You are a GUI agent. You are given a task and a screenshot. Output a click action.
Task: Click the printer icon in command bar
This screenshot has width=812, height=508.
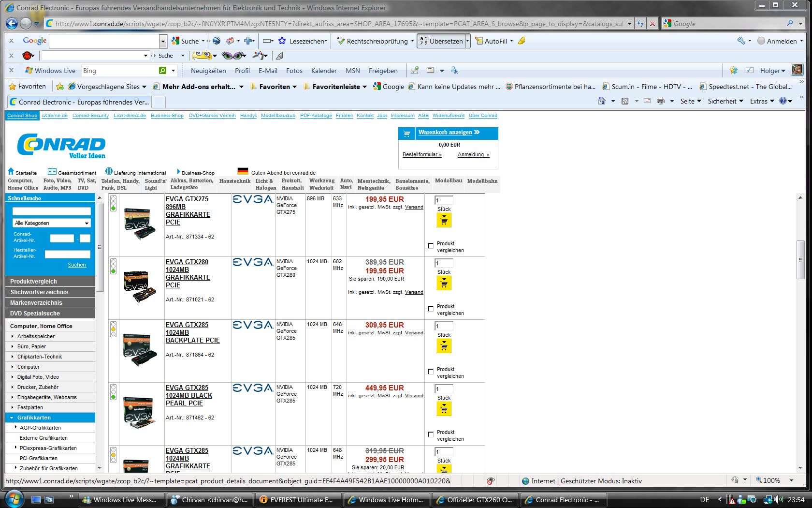(x=661, y=101)
